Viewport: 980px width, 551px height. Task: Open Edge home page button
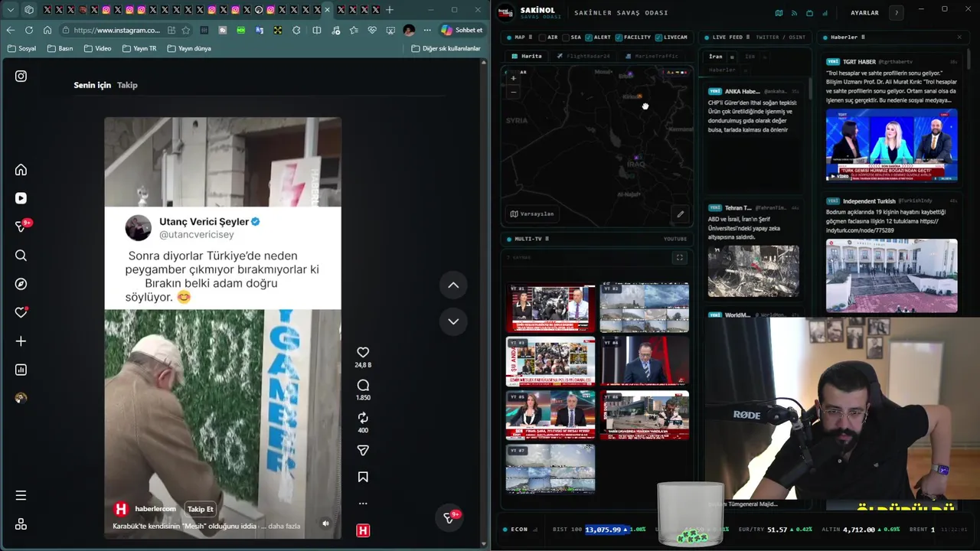pos(47,30)
